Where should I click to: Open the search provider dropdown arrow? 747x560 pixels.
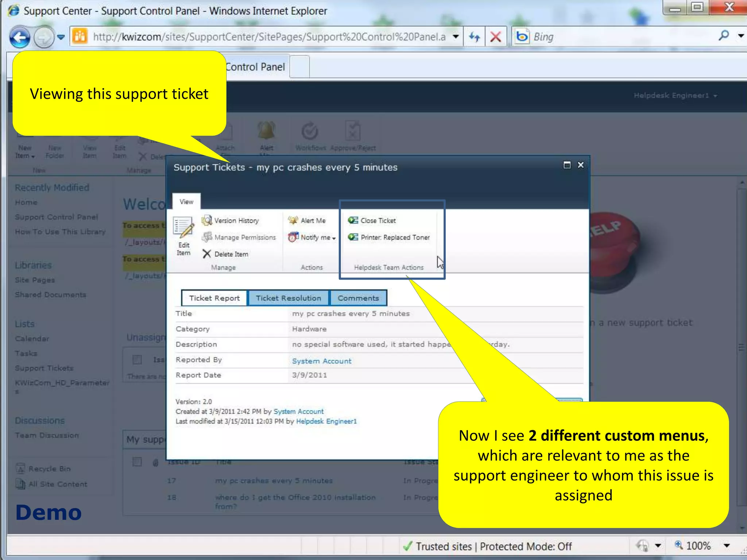(x=740, y=36)
